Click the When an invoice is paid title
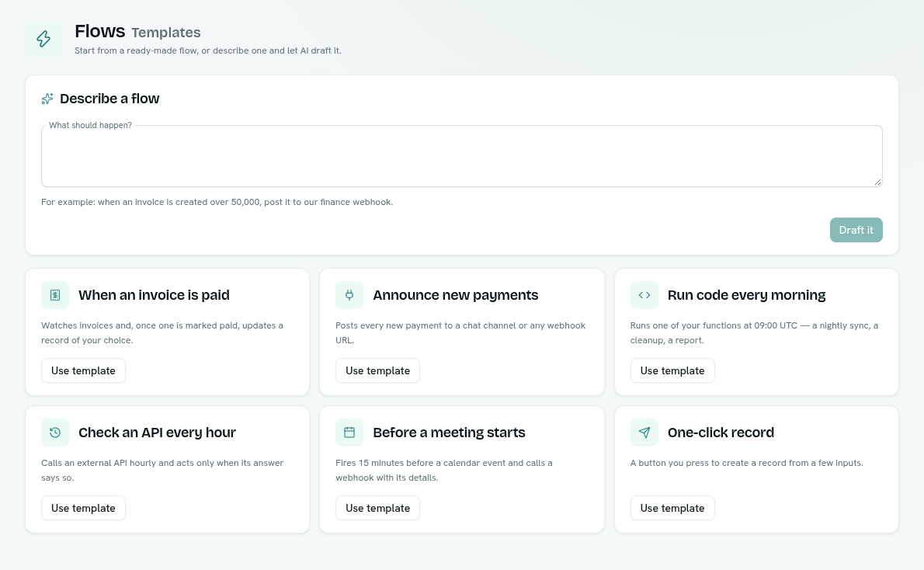 [154, 295]
